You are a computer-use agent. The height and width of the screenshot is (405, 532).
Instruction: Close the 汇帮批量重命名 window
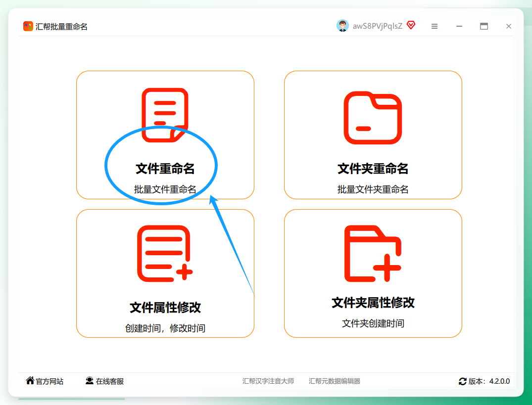pos(509,26)
